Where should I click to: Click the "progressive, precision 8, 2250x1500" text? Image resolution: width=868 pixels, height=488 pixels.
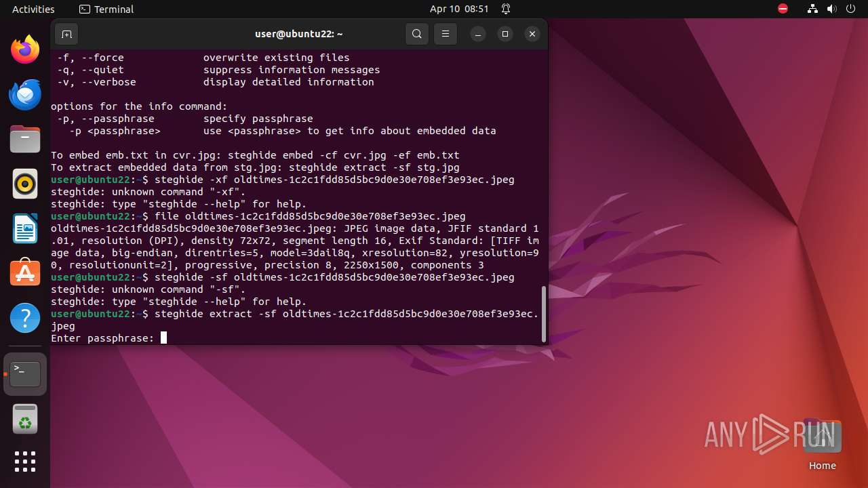(x=294, y=265)
